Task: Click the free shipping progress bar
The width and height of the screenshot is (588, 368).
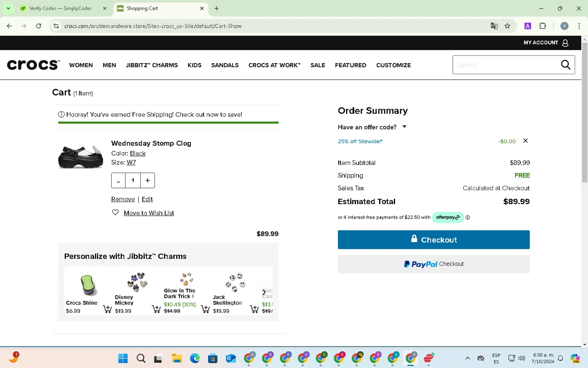Action: tap(168, 123)
